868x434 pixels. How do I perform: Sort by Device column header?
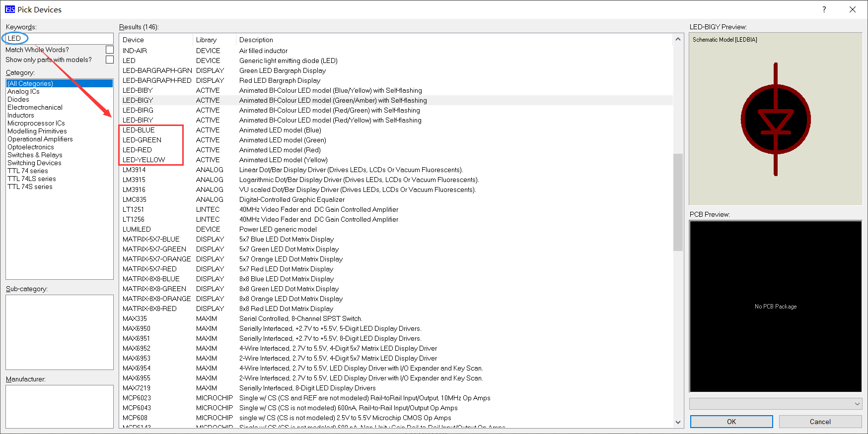156,40
